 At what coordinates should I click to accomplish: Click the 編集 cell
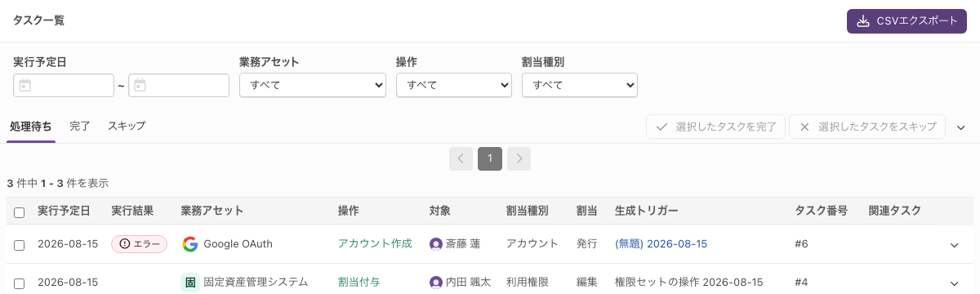pos(587,283)
